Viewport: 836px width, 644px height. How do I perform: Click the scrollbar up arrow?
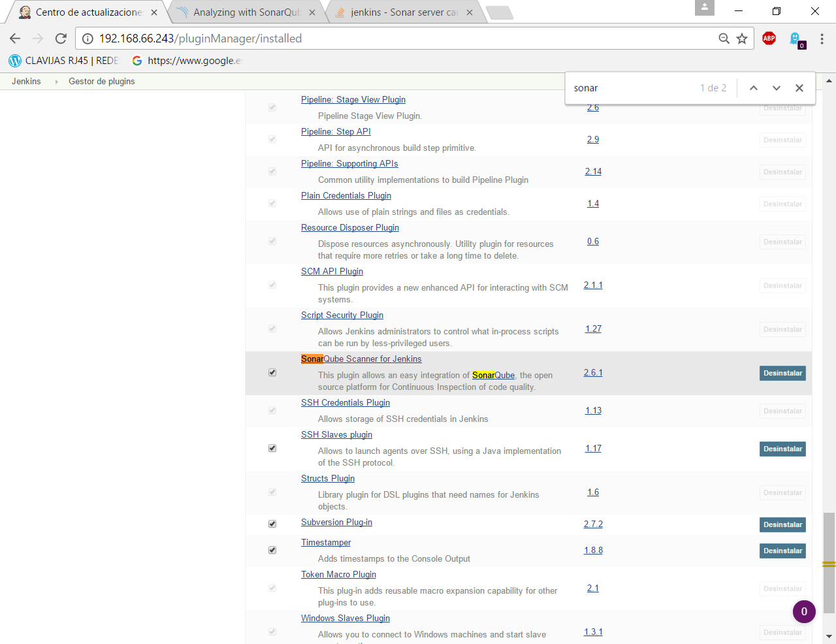coord(829,82)
